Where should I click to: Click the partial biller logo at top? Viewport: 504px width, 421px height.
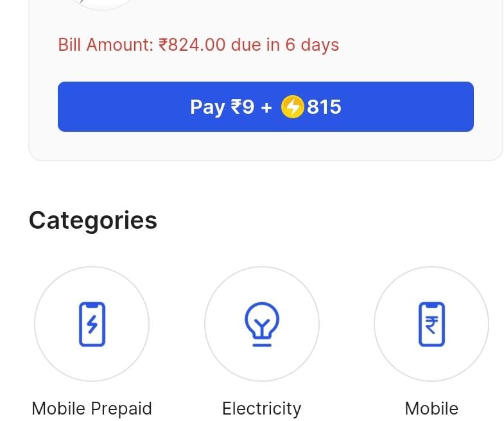pos(103,3)
